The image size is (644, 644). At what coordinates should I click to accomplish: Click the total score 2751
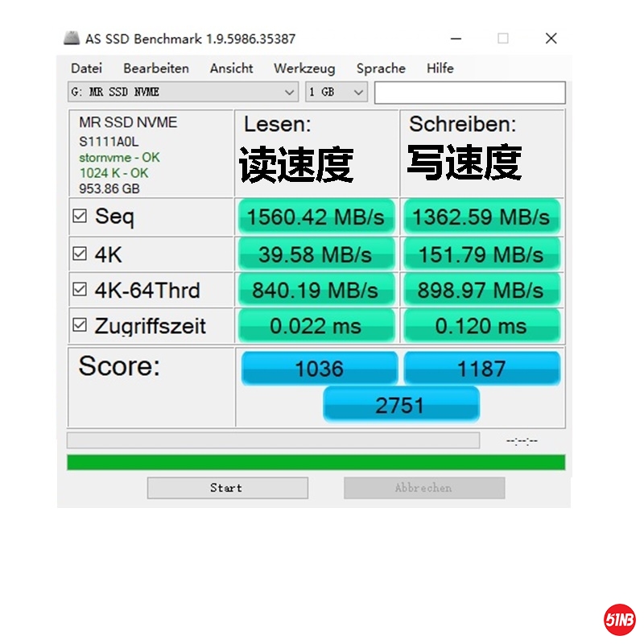click(401, 405)
